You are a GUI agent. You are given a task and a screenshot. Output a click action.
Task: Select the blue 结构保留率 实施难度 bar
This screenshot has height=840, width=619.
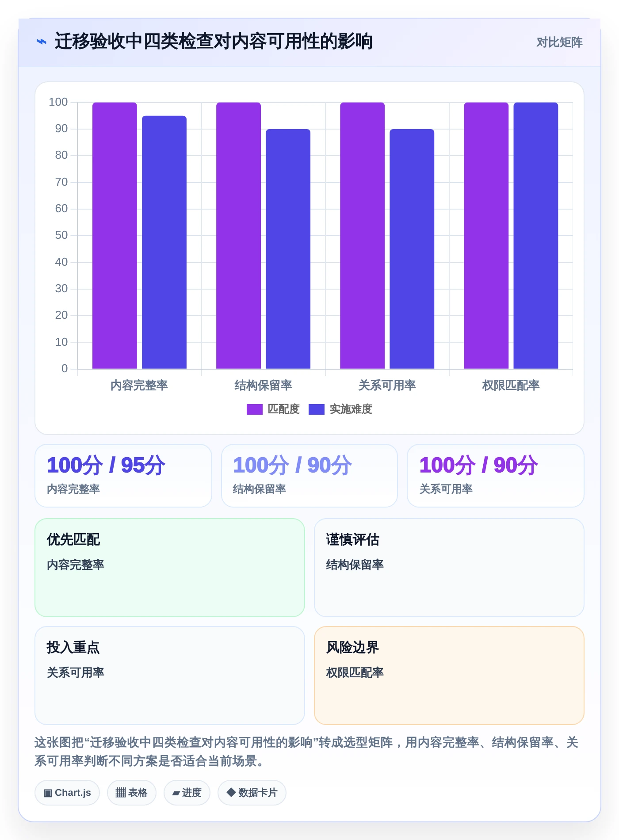click(x=288, y=249)
